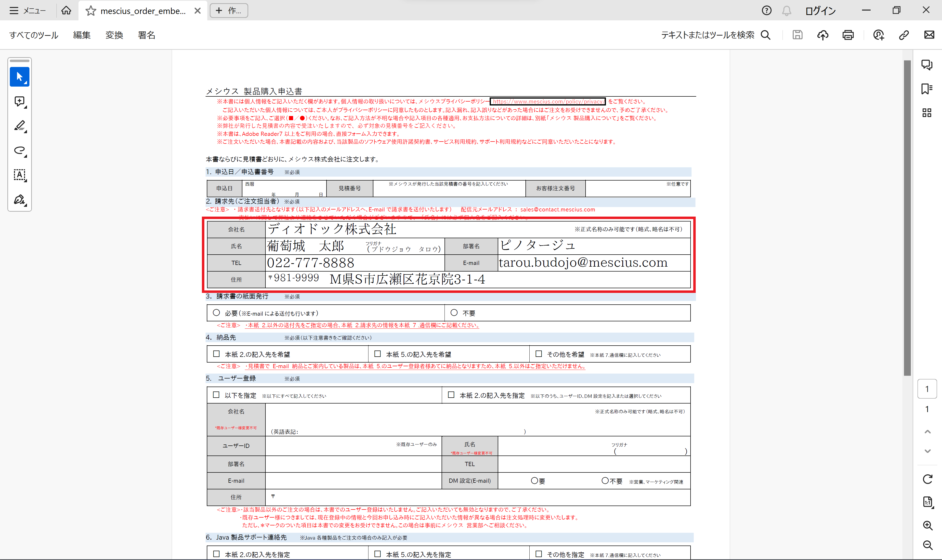The image size is (942, 560).
Task: Open the page thumbnails grid icon
Action: click(x=927, y=113)
